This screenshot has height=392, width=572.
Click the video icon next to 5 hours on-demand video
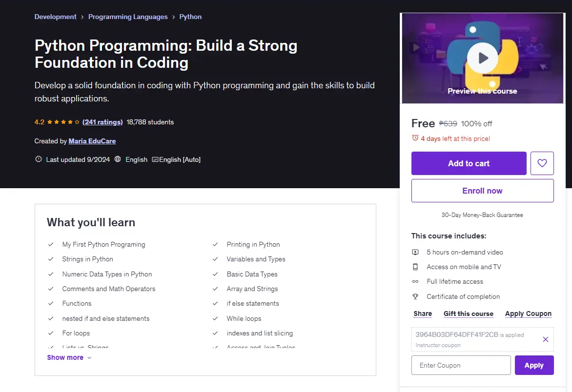(415, 252)
